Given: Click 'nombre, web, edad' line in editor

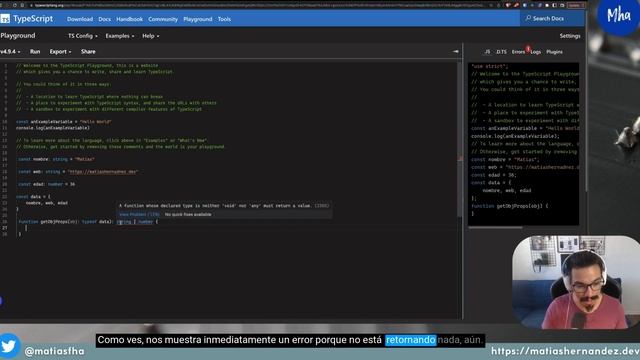Looking at the screenshot, I should pyautogui.click(x=47, y=203).
